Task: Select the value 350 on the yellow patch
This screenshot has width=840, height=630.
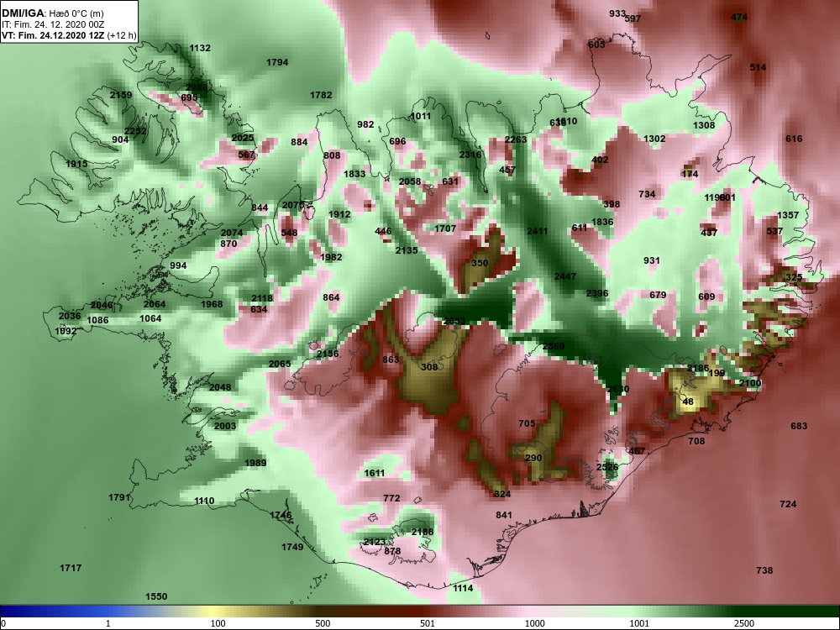Action: point(480,263)
